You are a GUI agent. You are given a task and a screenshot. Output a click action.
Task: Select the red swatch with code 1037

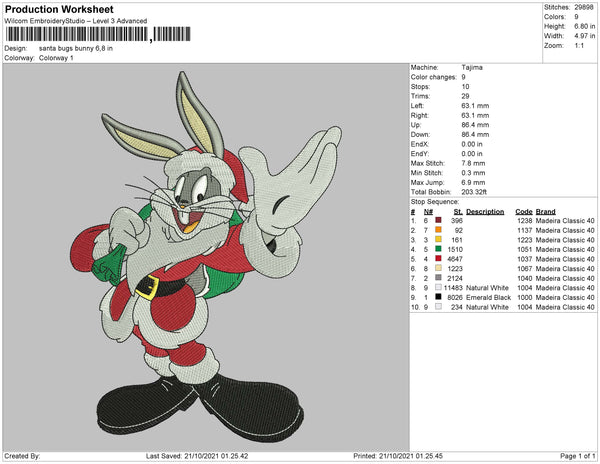pyautogui.click(x=438, y=259)
